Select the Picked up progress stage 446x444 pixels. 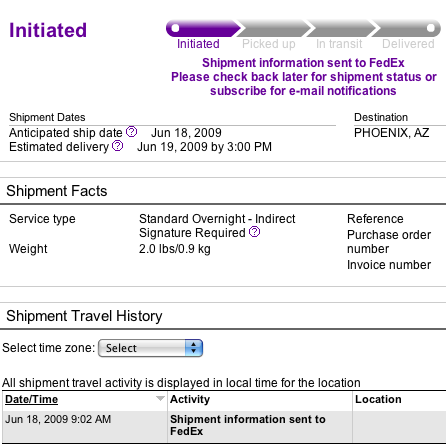pos(269,44)
